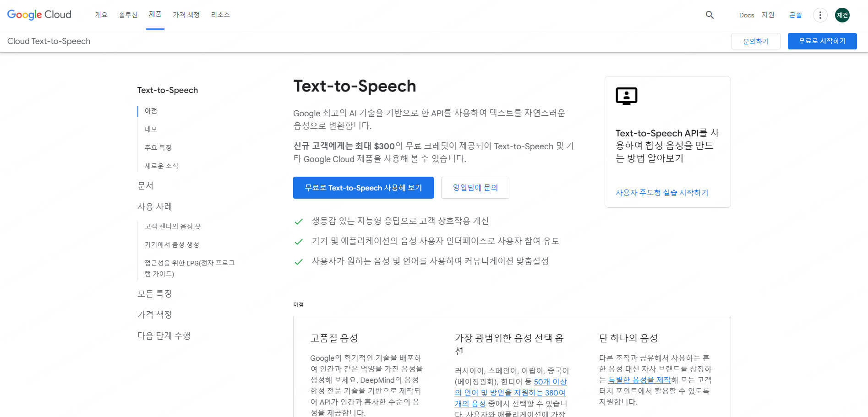Open the 콘솔 link

796,15
